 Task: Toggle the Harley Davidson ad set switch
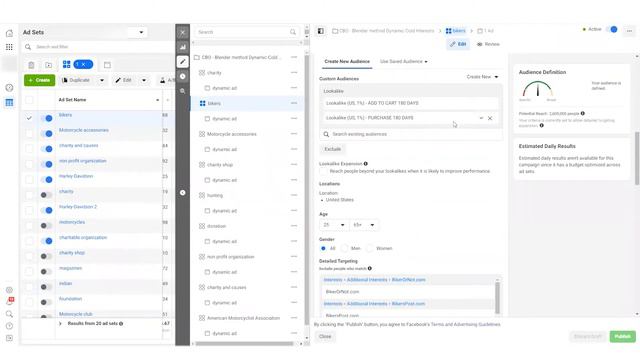(x=47, y=180)
